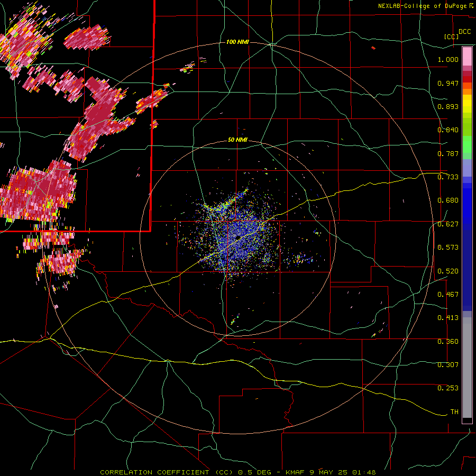476x476 pixels.
Task: Click the 0.360 scale value
Action: [x=448, y=342]
